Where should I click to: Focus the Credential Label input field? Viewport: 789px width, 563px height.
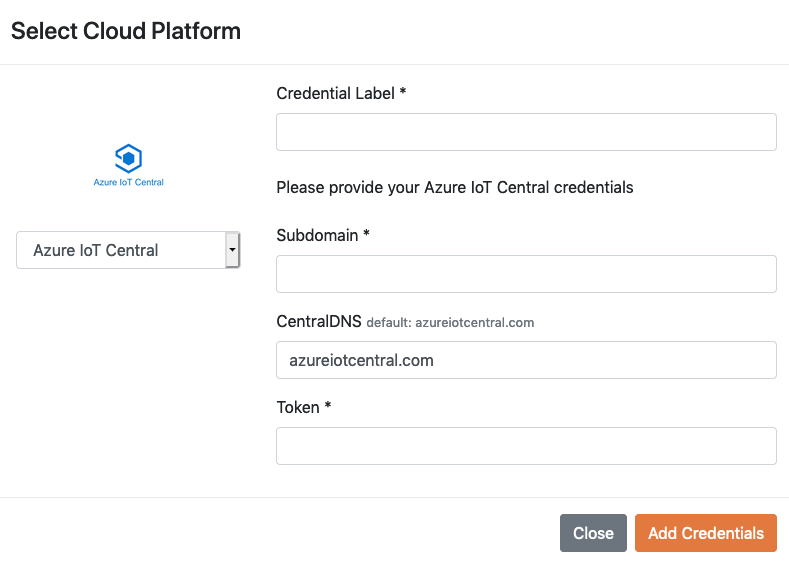526,132
